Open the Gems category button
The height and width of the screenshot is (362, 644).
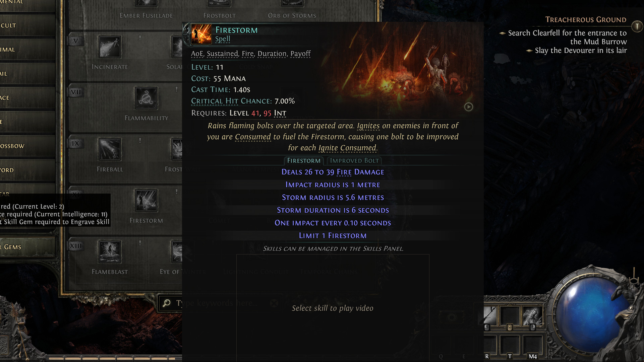[x=27, y=247]
